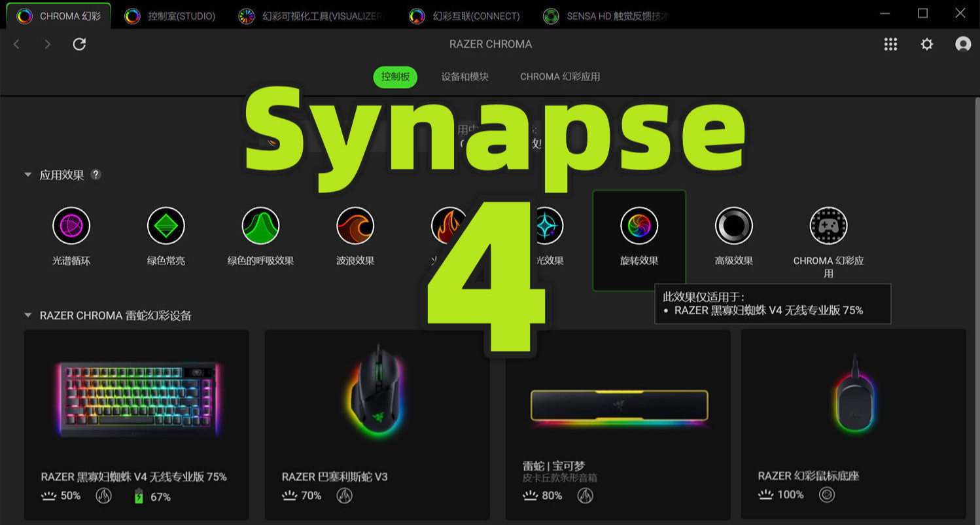Open the SENSA HD 触觉反馈技术 tab
The width and height of the screenshot is (980, 525).
[x=606, y=16]
